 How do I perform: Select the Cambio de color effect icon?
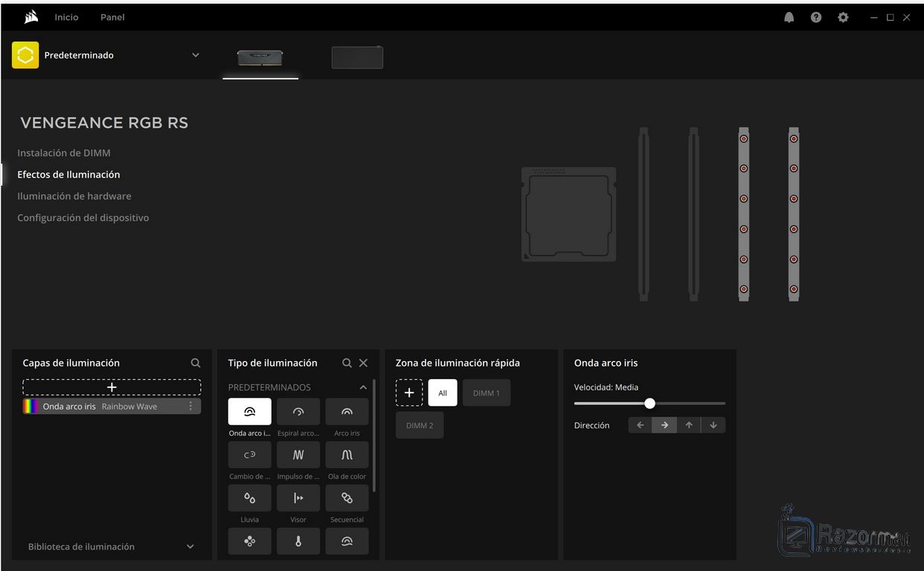coord(250,455)
